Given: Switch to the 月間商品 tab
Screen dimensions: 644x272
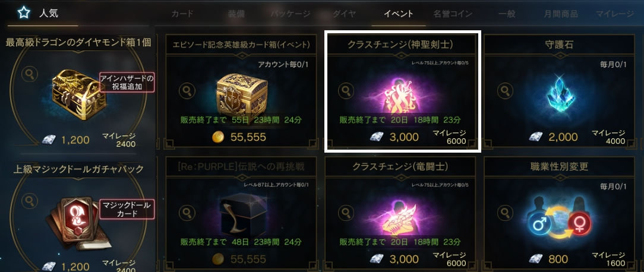Looking at the screenshot, I should [561, 14].
